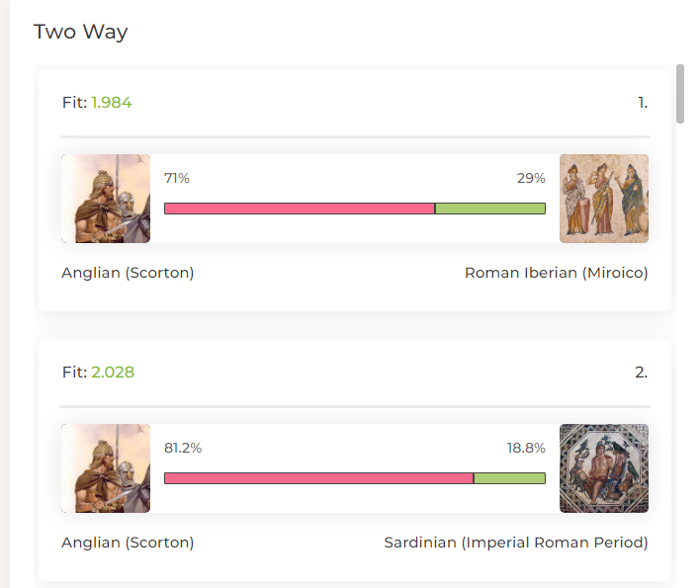The image size is (700, 588).
Task: Click the Two Way heading
Action: click(x=81, y=33)
